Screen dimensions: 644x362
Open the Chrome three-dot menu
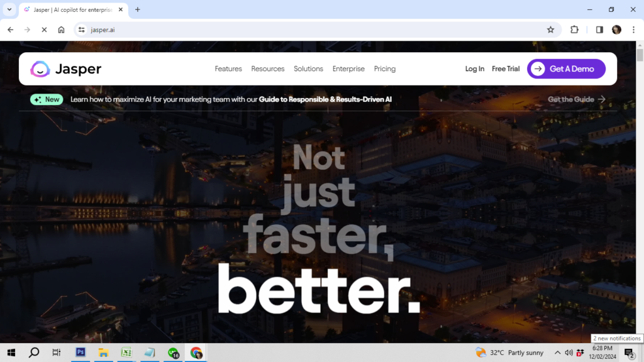[633, 30]
